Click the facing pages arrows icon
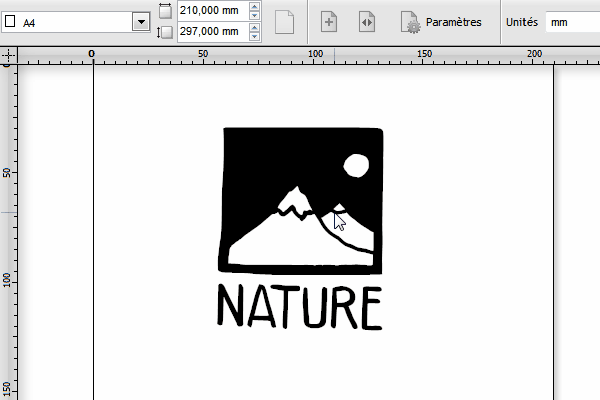Screen dimensions: 600x400 pos(367,22)
